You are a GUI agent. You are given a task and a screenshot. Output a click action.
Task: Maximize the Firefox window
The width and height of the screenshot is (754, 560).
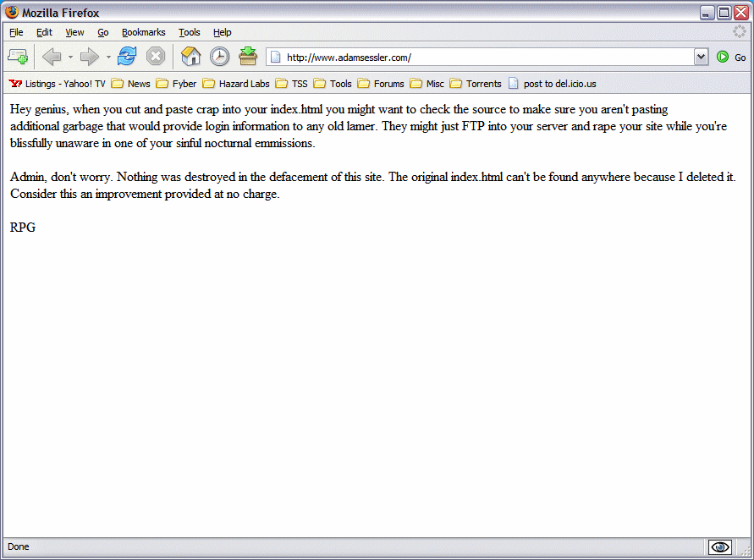(x=724, y=13)
